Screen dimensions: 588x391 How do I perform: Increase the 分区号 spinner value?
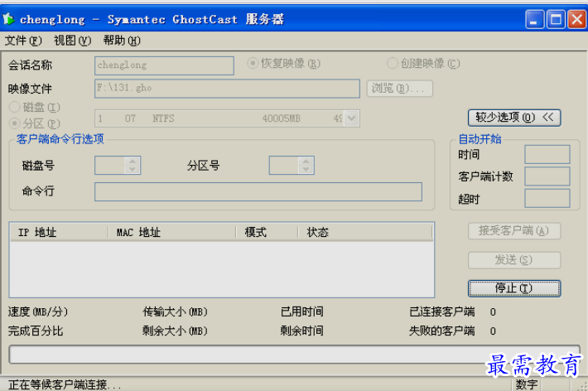pyautogui.click(x=306, y=162)
